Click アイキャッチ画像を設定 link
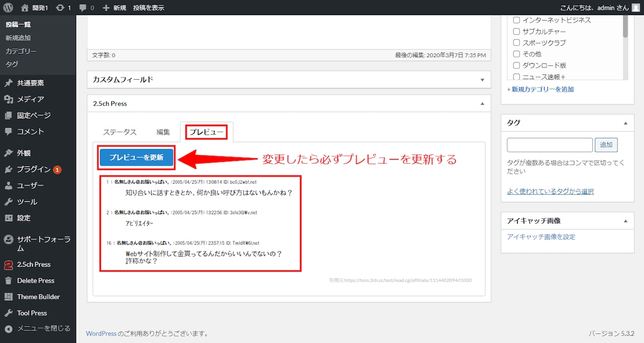 point(541,237)
